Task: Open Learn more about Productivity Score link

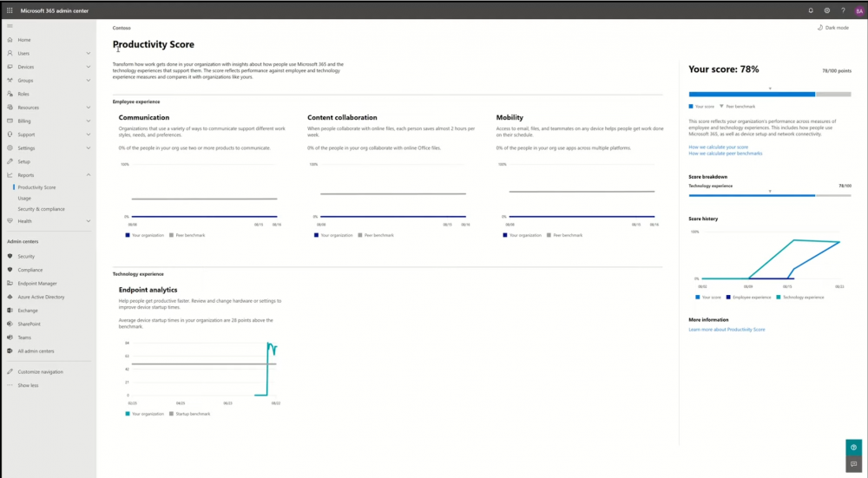Action: tap(727, 330)
